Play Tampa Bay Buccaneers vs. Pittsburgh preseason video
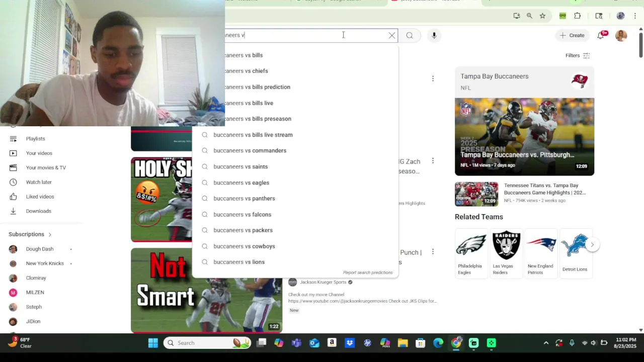This screenshot has height=362, width=644. tap(524, 137)
